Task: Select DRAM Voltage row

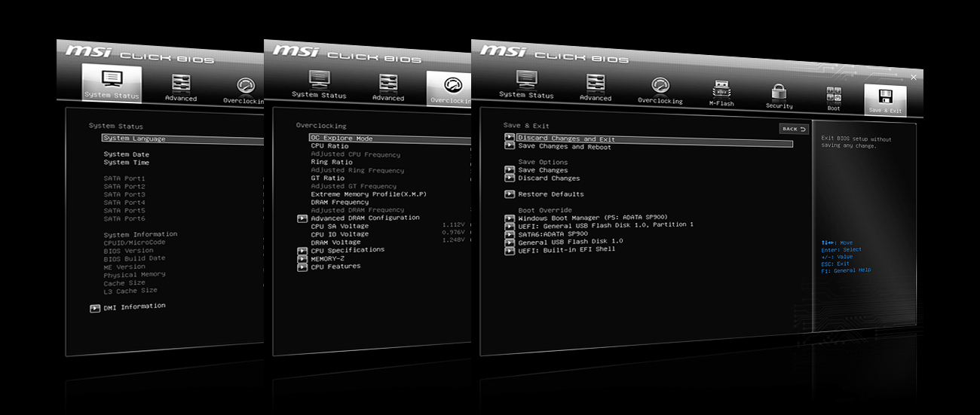Action: point(335,243)
